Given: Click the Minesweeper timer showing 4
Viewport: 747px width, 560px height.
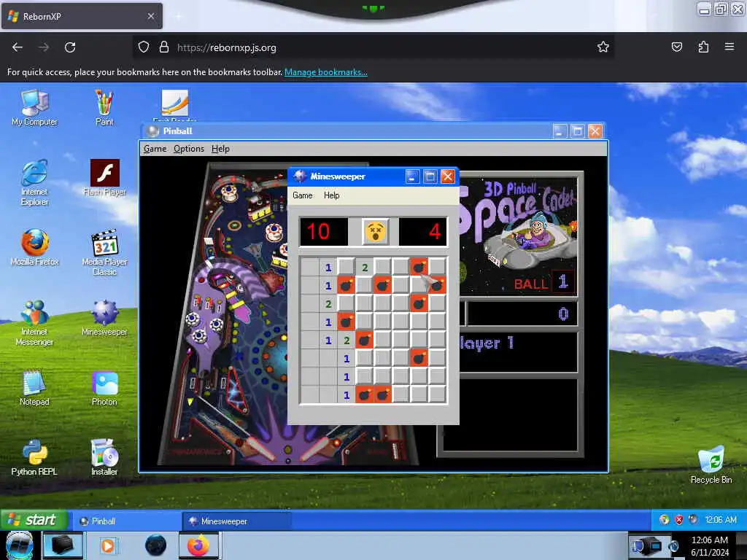Looking at the screenshot, I should point(422,232).
